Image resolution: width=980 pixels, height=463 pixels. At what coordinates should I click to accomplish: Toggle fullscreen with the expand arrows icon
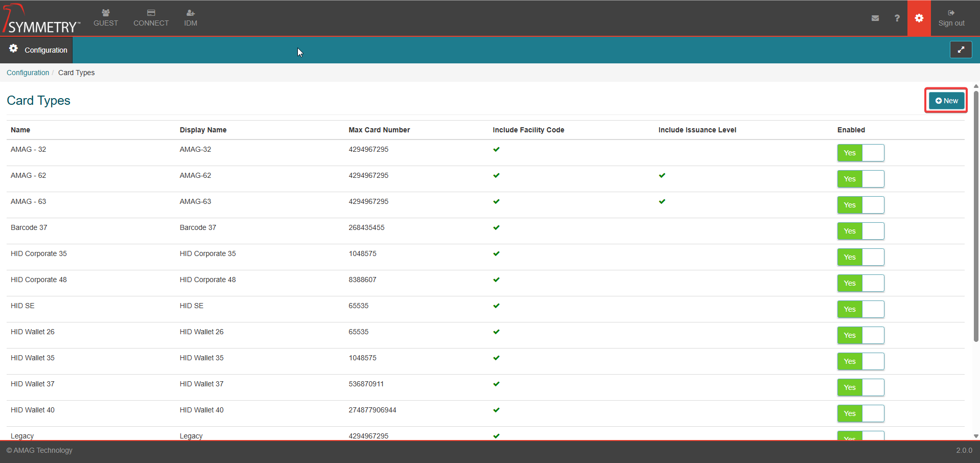click(961, 50)
